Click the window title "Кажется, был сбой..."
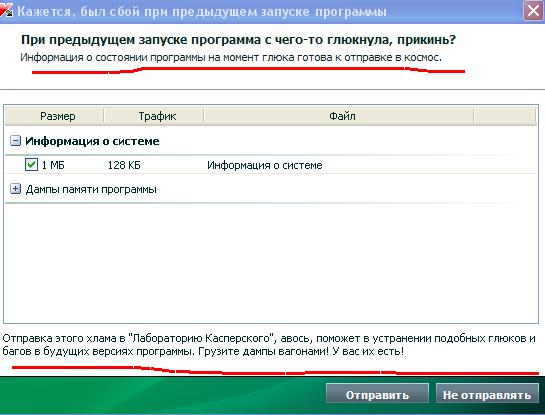The image size is (545, 415). pyautogui.click(x=202, y=11)
